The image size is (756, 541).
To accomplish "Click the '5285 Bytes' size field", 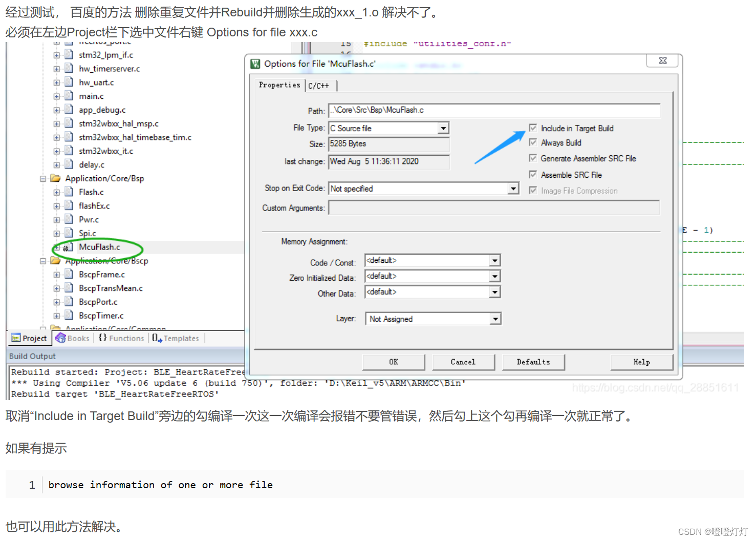I will (389, 144).
